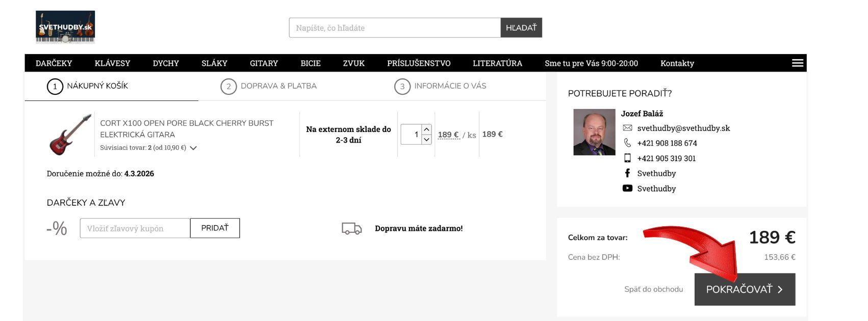Image resolution: width=868 pixels, height=321 pixels.
Task: Open the Kontakty menu item
Action: click(x=677, y=63)
